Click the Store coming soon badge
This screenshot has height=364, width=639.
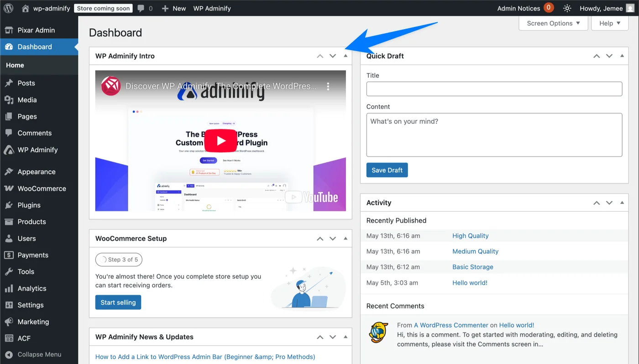104,8
